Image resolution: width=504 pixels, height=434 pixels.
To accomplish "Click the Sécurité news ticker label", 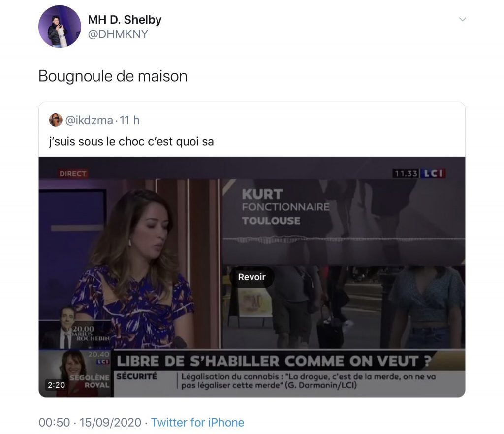I will point(137,376).
